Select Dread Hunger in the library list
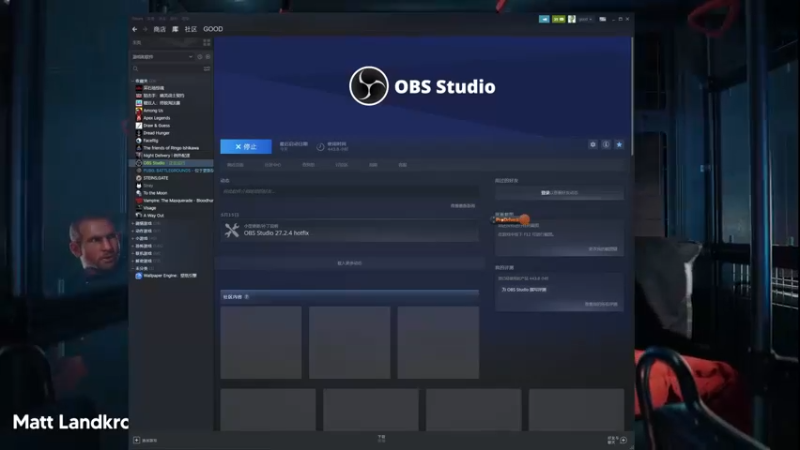The image size is (800, 450). pyautogui.click(x=156, y=133)
